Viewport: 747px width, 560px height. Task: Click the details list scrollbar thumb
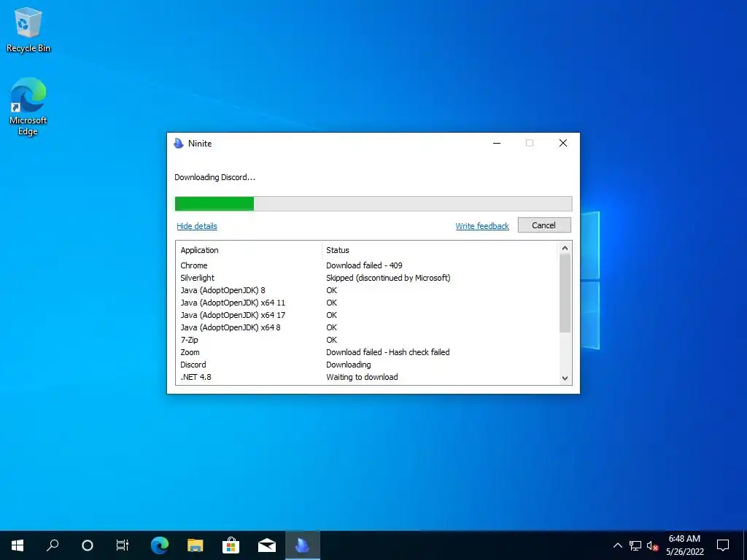[565, 293]
